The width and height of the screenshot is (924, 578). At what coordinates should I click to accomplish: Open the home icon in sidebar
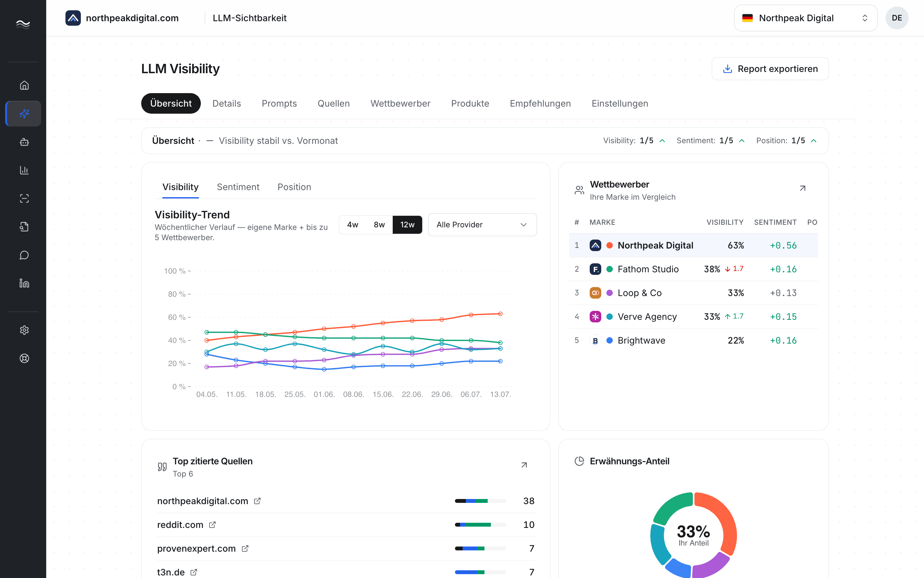click(24, 85)
